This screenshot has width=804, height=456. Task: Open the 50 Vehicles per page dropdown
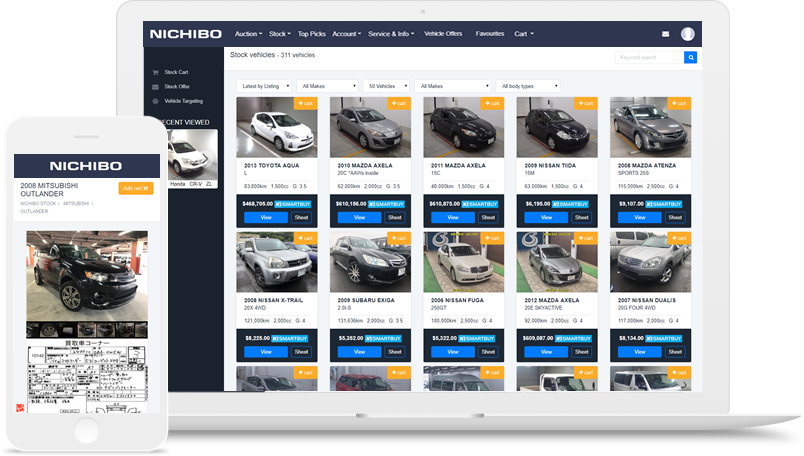tap(386, 86)
